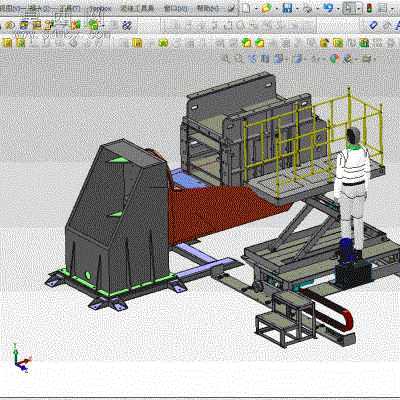Open the View Orientation cube icon

pos(278,59)
